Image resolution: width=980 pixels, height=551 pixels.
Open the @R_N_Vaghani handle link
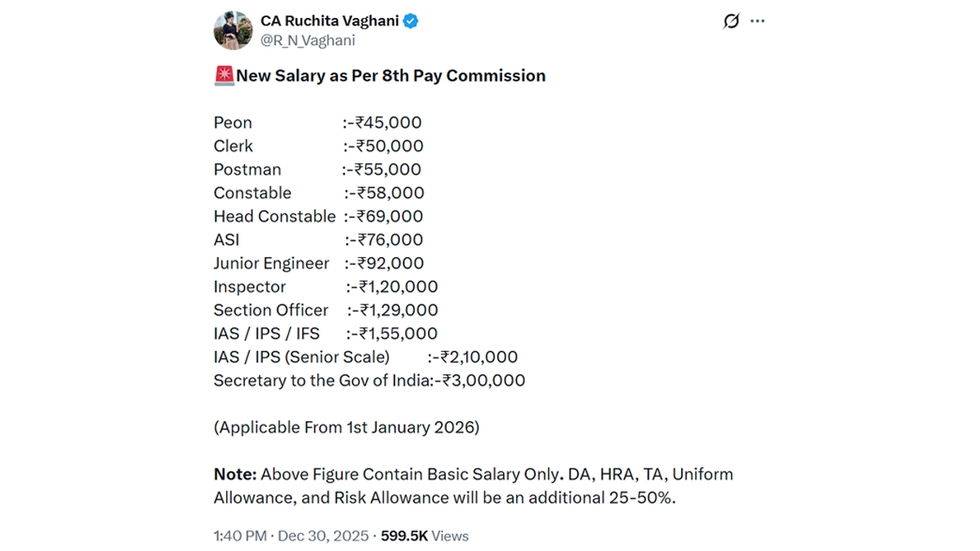point(308,40)
